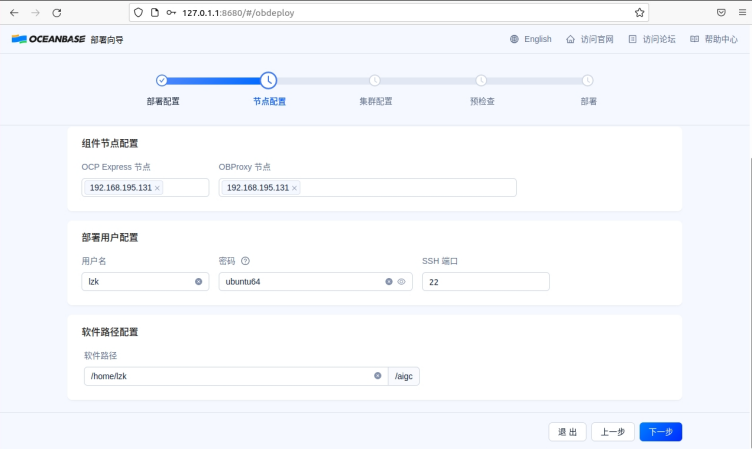This screenshot has height=449, width=752.
Task: Clear the 用户名 field with its X icon
Action: point(199,282)
